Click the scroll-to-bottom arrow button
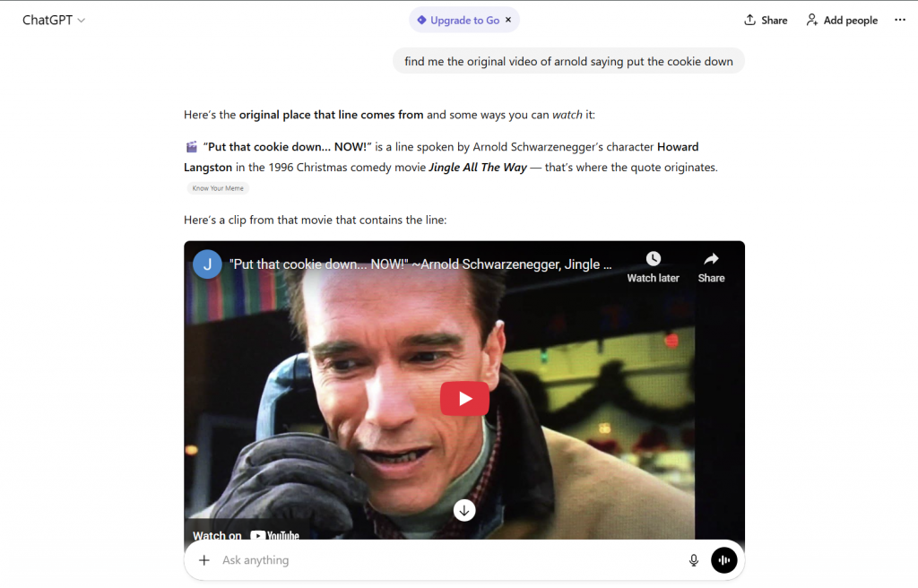Image resolution: width=918 pixels, height=588 pixels. pos(464,510)
